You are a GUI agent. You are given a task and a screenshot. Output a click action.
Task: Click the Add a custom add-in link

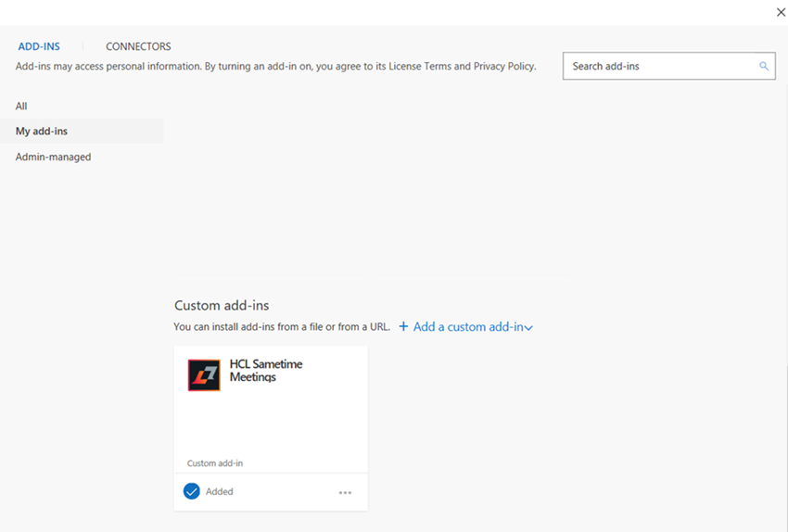[469, 326]
